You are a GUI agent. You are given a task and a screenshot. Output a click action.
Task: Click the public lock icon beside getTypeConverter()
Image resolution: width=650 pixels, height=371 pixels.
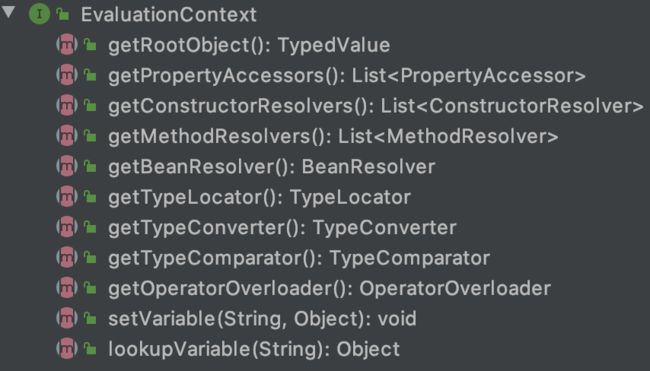[90, 228]
